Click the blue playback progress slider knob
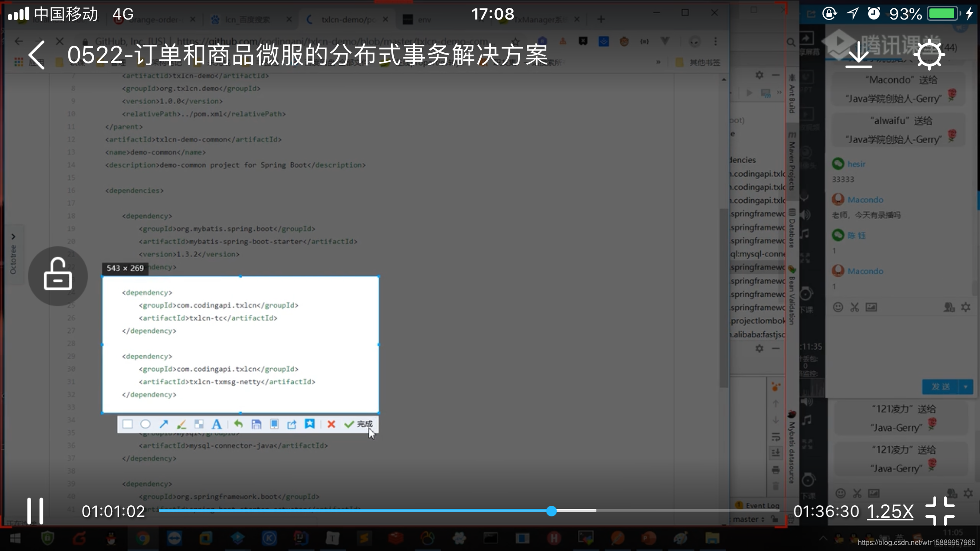 click(x=551, y=511)
